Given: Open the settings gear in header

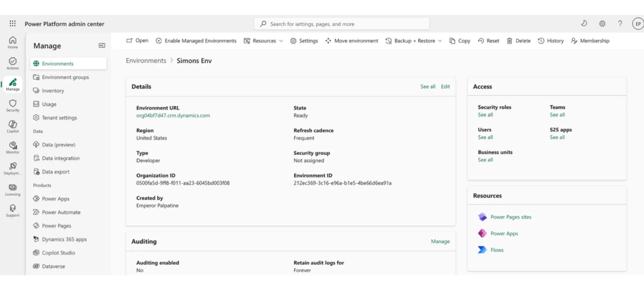Looking at the screenshot, I should [x=602, y=24].
